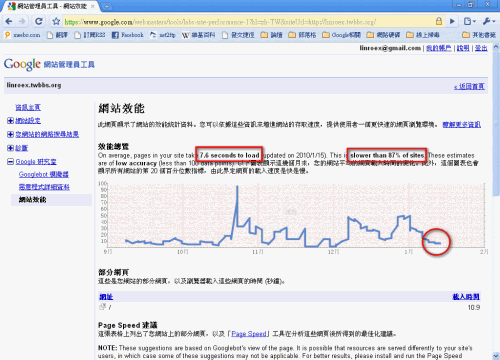Open the 診斷 sidebar link
The height and width of the screenshot is (360, 500).
coord(22,148)
